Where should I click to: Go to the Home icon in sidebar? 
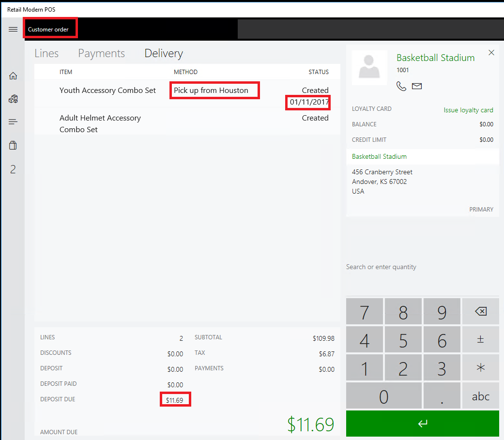(13, 76)
